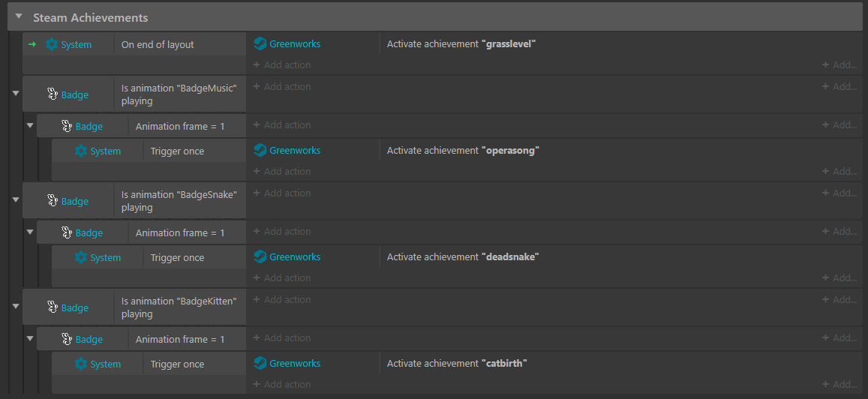Collapse the Steam Achievements group
The height and width of the screenshot is (399, 868).
(19, 16)
